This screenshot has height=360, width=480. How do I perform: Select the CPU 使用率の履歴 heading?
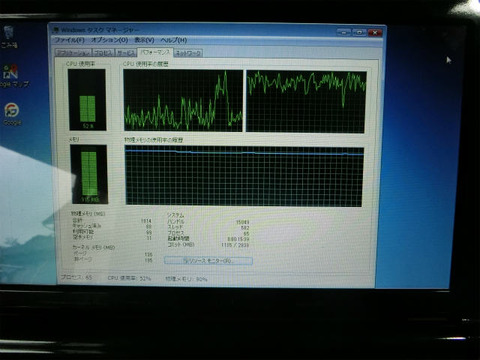[146, 64]
